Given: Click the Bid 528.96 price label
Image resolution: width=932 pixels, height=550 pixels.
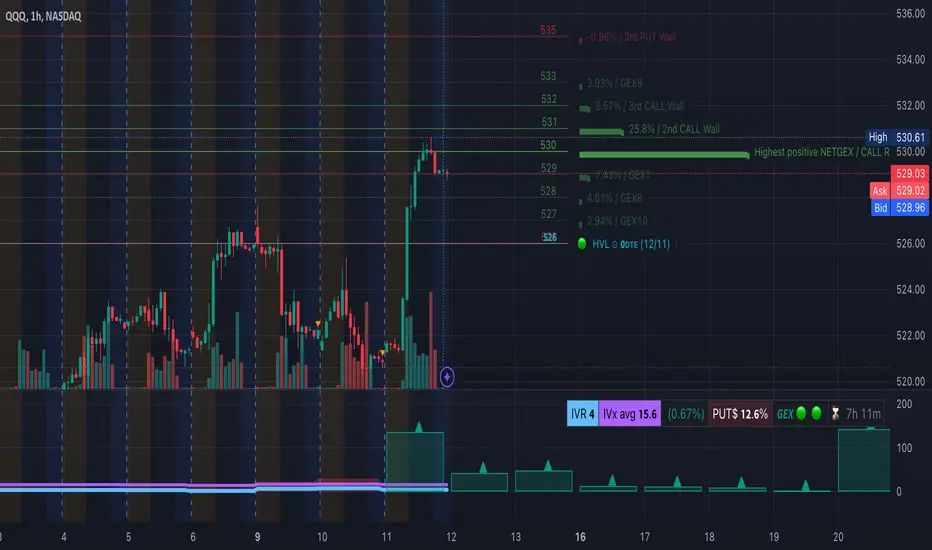Looking at the screenshot, I should tap(900, 208).
